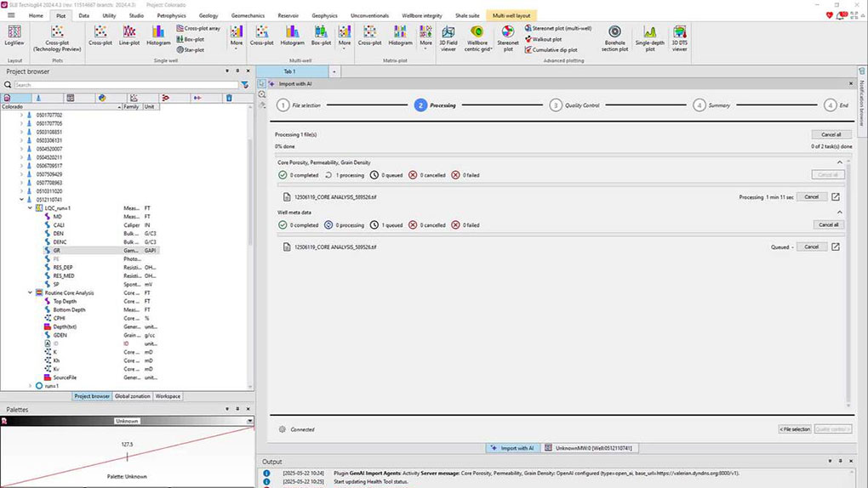868x488 pixels.
Task: Open the Home ribbon tab
Action: [36, 15]
